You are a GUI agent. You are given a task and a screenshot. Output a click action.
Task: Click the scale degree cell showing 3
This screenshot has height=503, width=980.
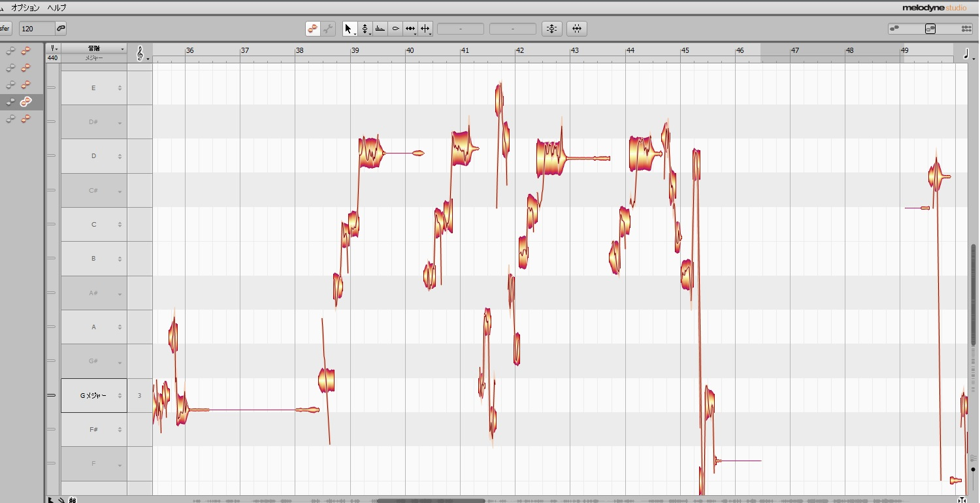tap(139, 396)
